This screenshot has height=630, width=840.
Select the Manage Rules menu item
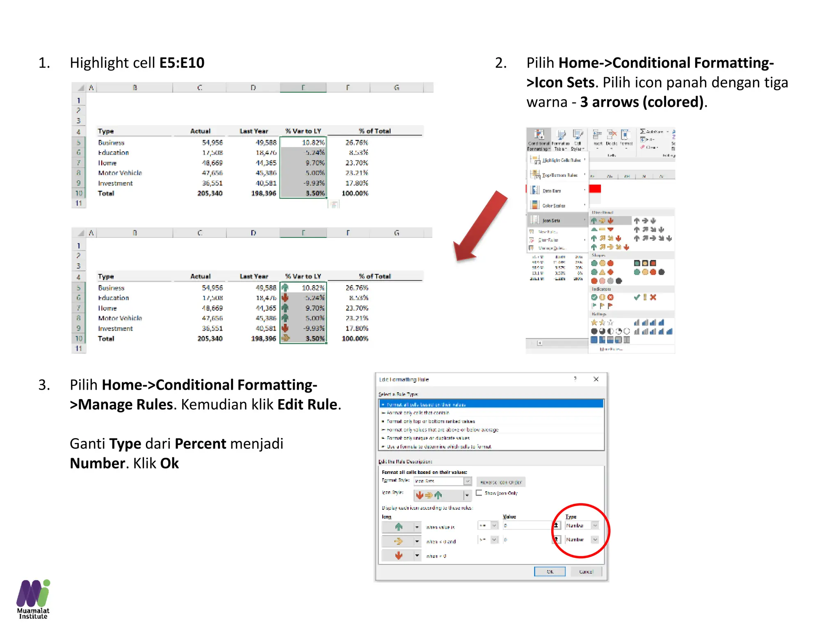tap(558, 248)
